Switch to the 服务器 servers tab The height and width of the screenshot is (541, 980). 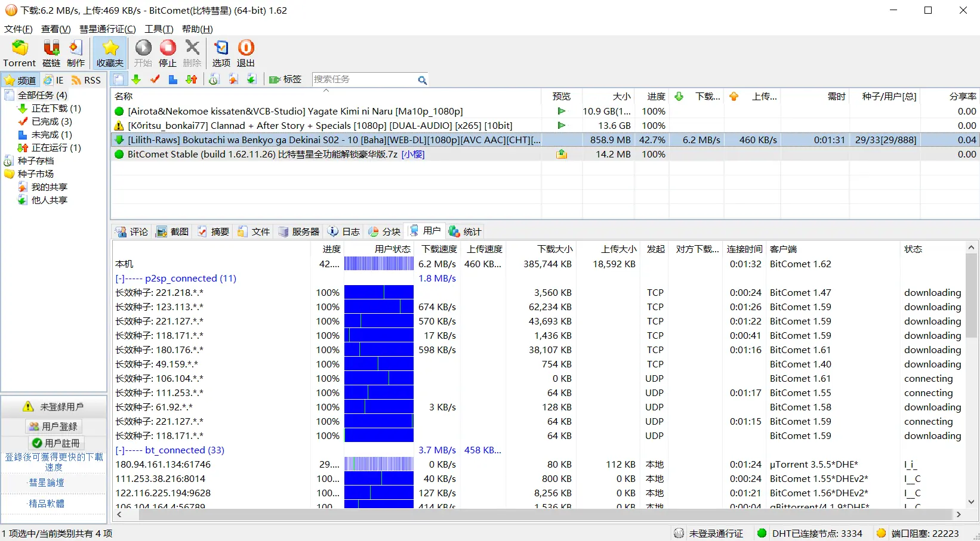298,231
